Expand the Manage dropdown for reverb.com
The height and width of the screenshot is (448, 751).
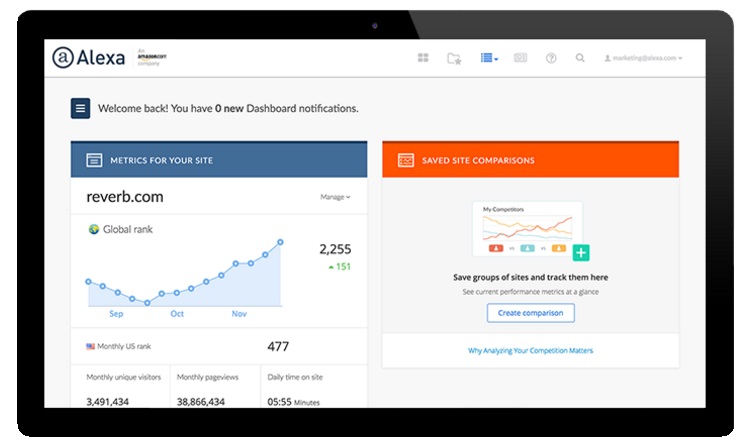click(335, 197)
